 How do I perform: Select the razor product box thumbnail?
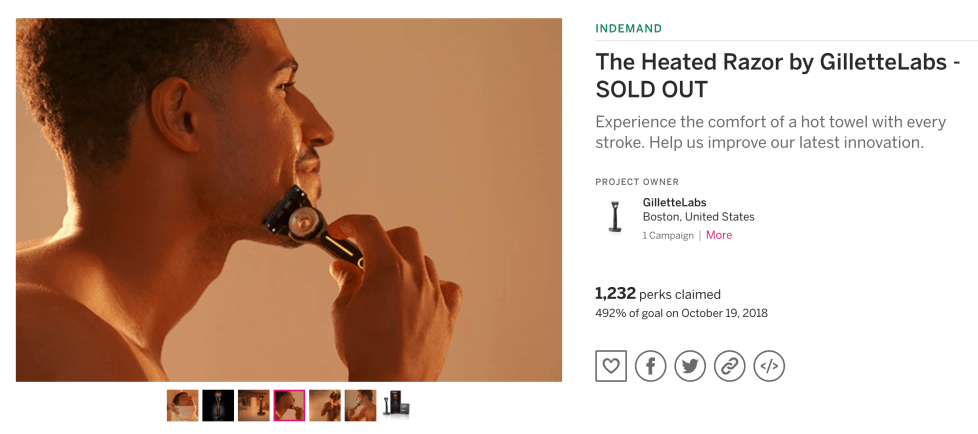coord(396,405)
